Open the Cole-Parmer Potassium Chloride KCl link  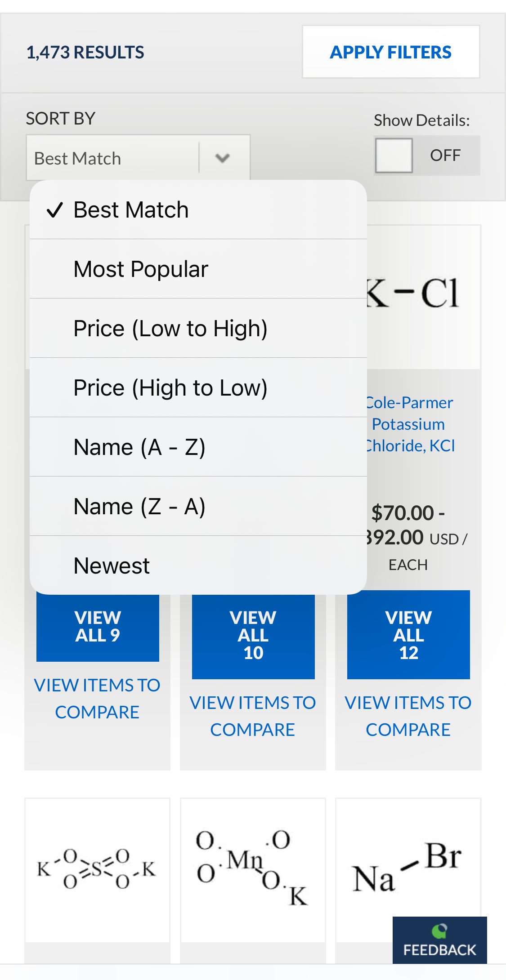pos(408,423)
